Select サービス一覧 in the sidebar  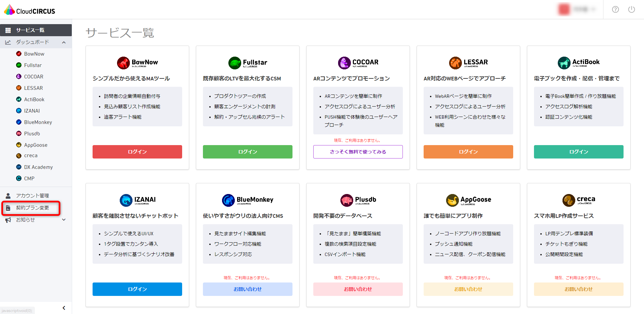pyautogui.click(x=36, y=30)
